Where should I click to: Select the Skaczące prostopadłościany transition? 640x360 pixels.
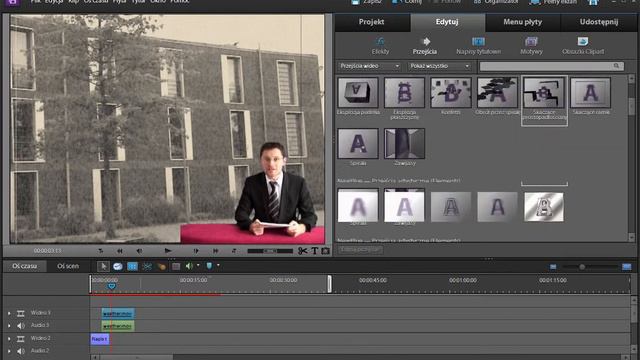pos(544,93)
